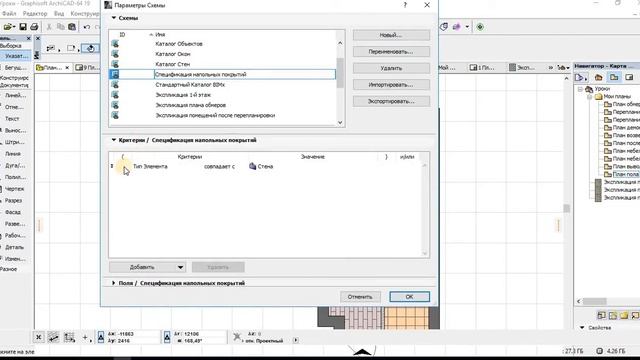Click the Print icon in the toolbar
Image resolution: width=640 pixels, height=360 pixels.
point(34,27)
